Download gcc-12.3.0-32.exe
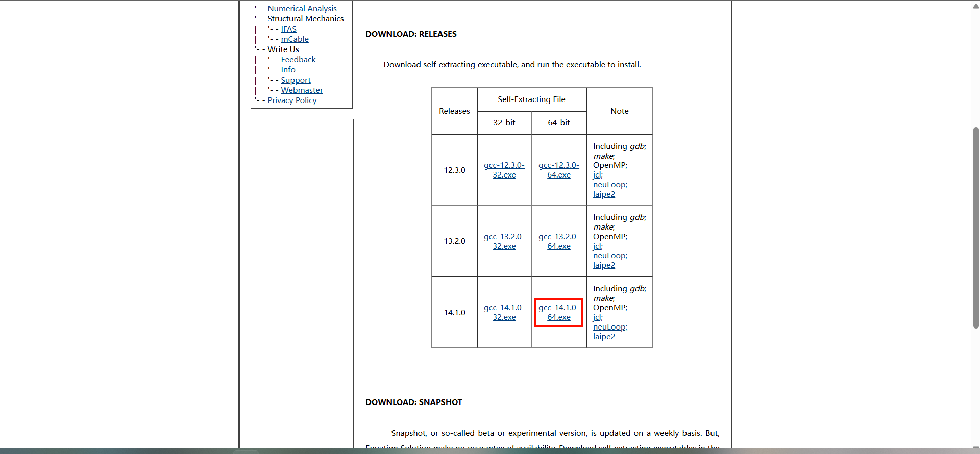980x454 pixels. (504, 170)
